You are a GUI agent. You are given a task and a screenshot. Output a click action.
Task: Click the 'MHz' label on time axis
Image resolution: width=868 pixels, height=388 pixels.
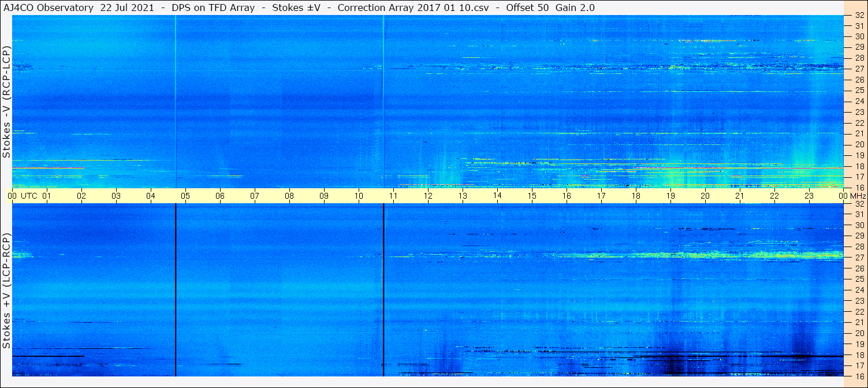858,196
